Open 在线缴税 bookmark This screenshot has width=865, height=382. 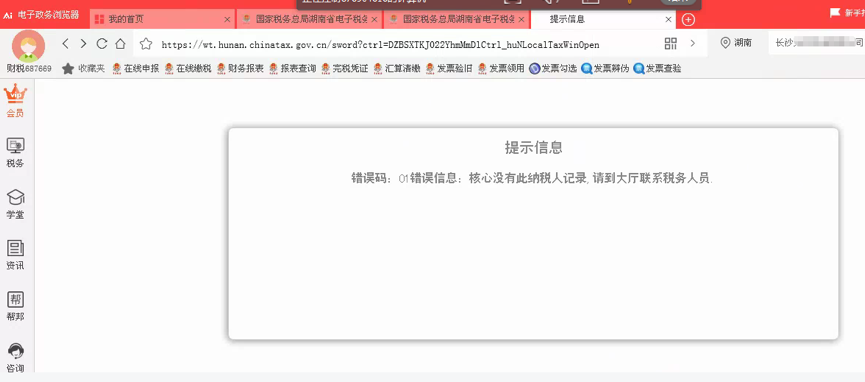pos(188,69)
